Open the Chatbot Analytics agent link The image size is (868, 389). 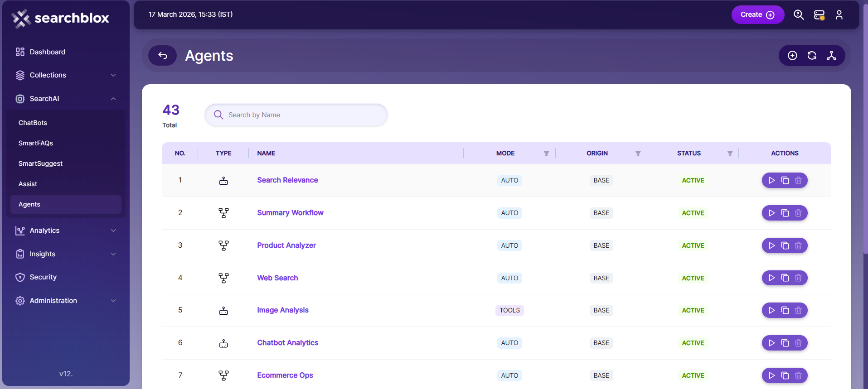click(288, 343)
